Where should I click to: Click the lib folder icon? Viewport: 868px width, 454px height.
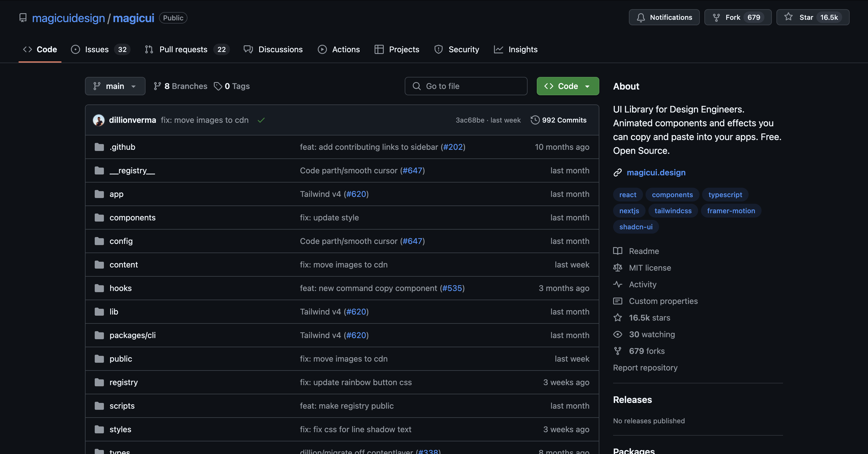pyautogui.click(x=99, y=312)
